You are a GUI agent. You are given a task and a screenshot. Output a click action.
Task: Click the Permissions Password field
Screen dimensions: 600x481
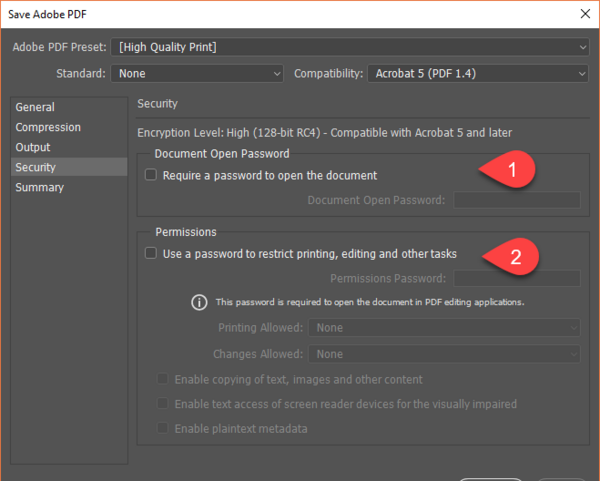click(517, 278)
